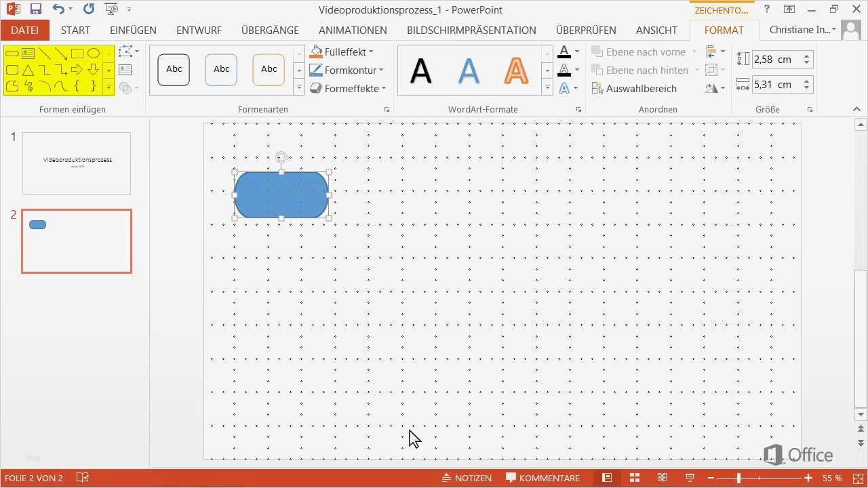Undo the last action
The height and width of the screenshot is (488, 868).
[x=58, y=9]
